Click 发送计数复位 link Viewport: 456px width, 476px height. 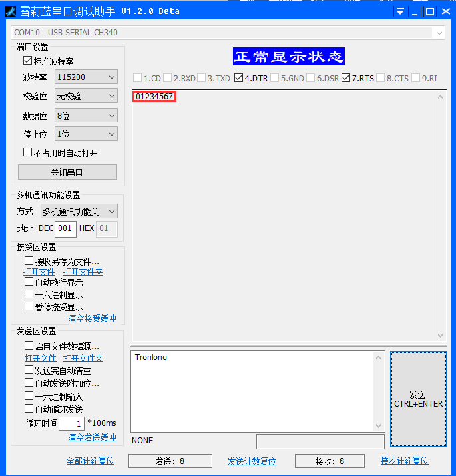pyautogui.click(x=252, y=461)
